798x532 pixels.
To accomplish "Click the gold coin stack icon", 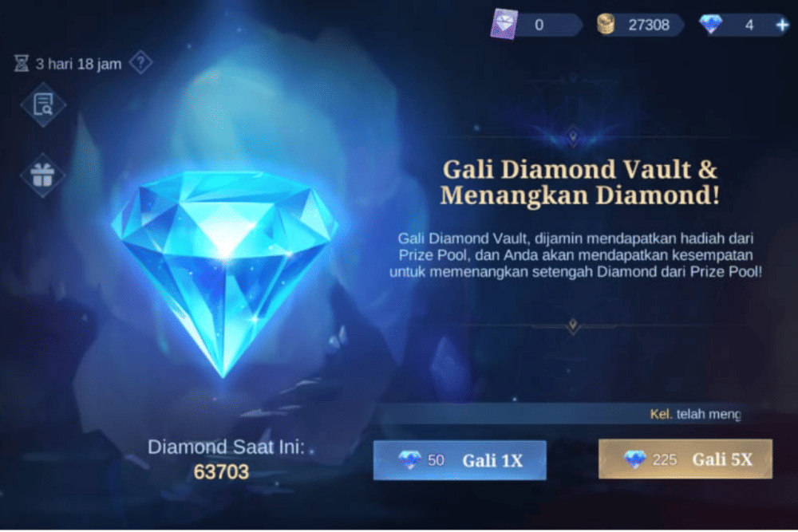I will [606, 24].
